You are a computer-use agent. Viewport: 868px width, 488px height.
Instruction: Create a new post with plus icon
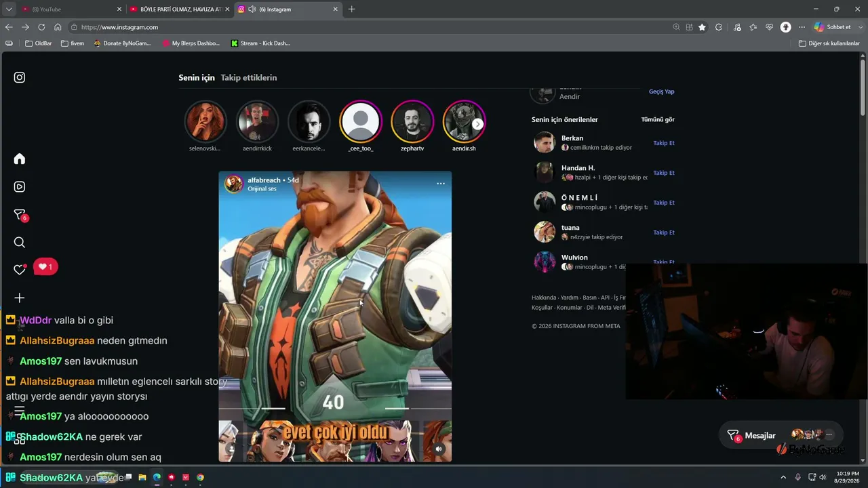[20, 298]
